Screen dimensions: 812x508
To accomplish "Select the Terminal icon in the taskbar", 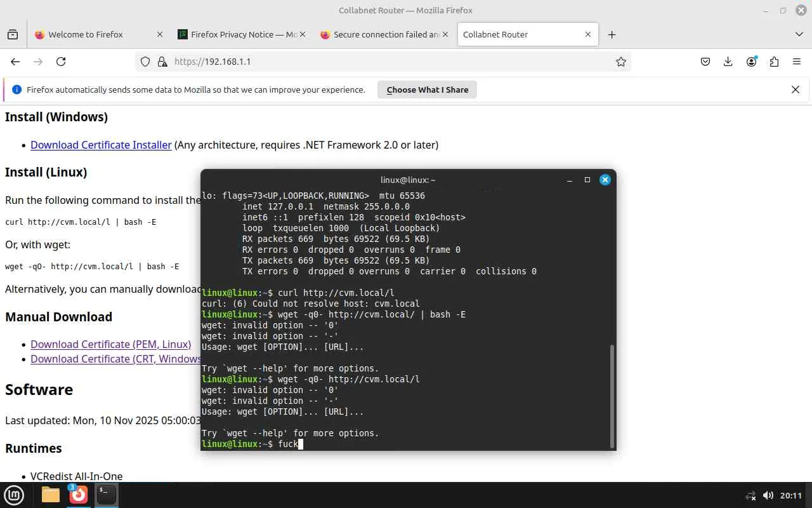I will coord(106,495).
